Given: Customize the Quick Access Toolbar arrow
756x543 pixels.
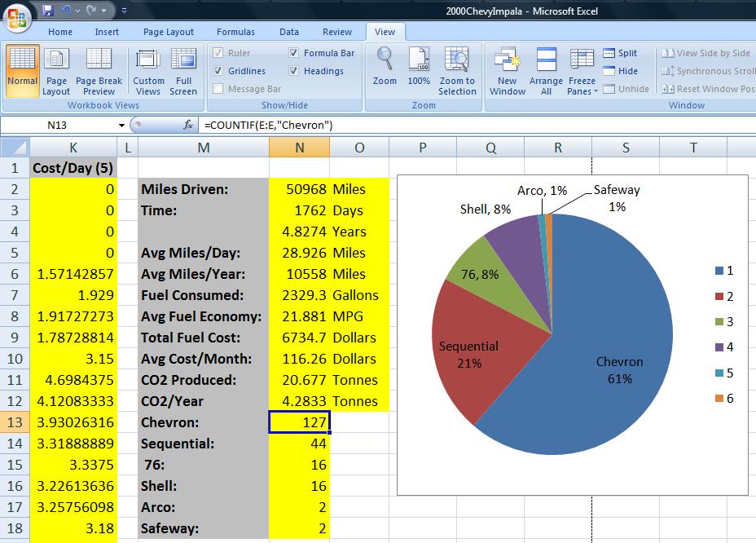Looking at the screenshot, I should pos(124,10).
